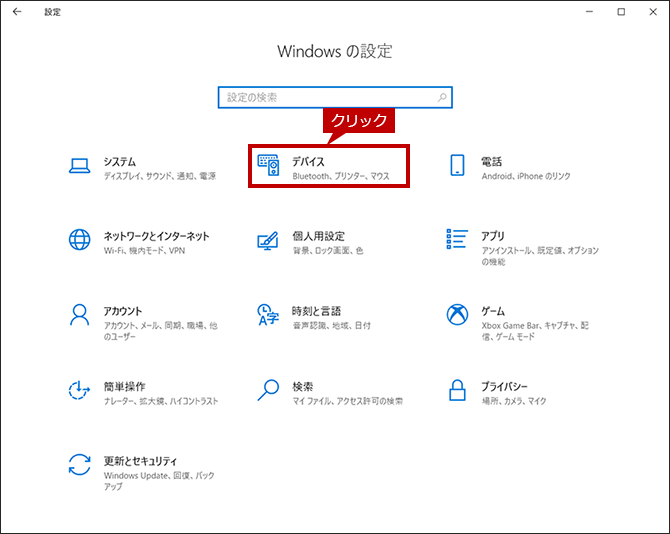Click the magnifier inside the search field
Viewport: 670px width, 534px height.
click(442, 97)
